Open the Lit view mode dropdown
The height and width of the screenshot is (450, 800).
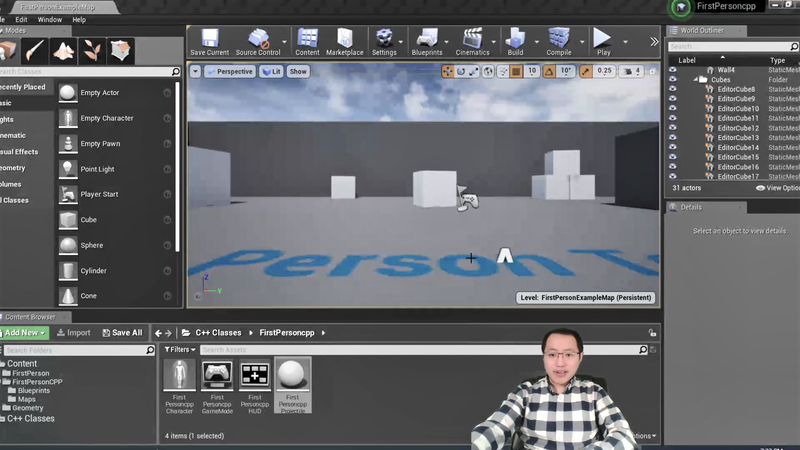tap(271, 71)
